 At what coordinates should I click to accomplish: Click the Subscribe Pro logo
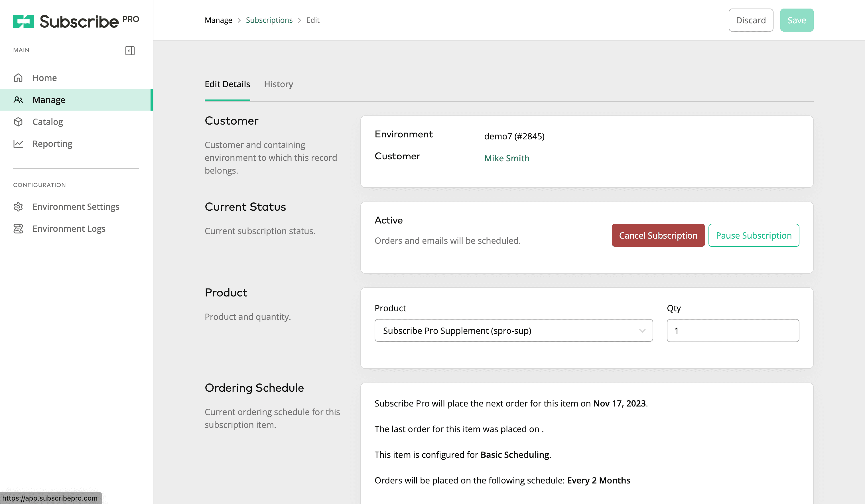click(76, 21)
